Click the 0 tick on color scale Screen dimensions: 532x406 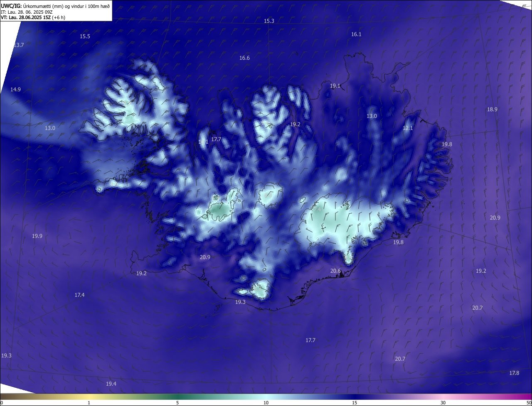click(x=2, y=403)
